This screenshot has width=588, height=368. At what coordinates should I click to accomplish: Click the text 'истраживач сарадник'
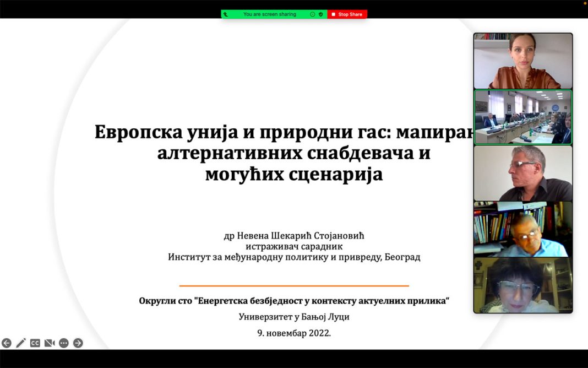[294, 246]
